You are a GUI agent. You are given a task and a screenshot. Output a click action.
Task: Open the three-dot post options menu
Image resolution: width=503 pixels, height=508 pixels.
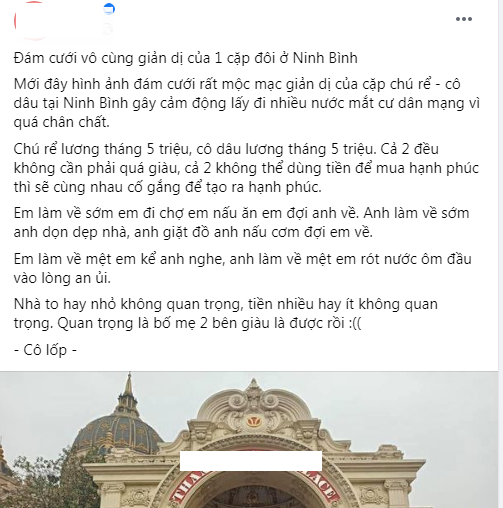click(464, 19)
